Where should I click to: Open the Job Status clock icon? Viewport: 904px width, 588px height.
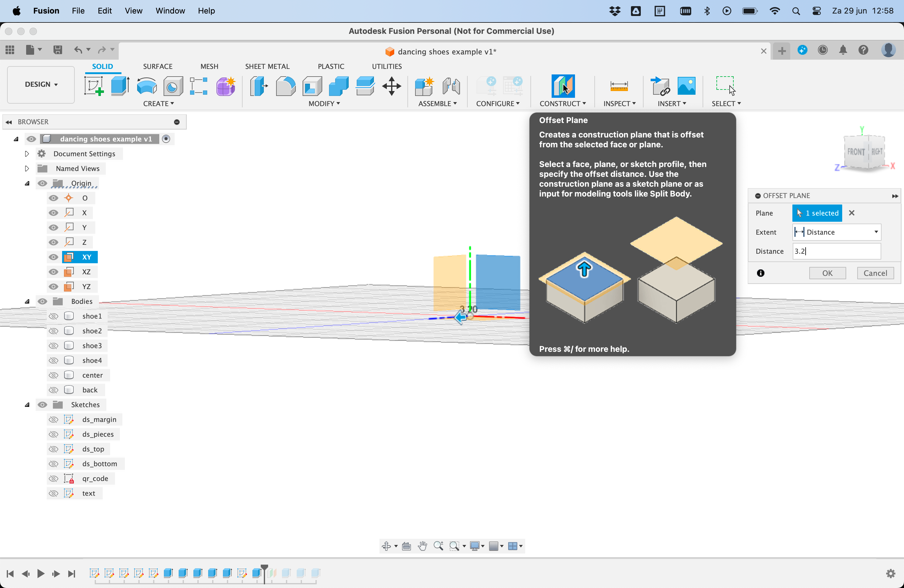click(x=823, y=50)
